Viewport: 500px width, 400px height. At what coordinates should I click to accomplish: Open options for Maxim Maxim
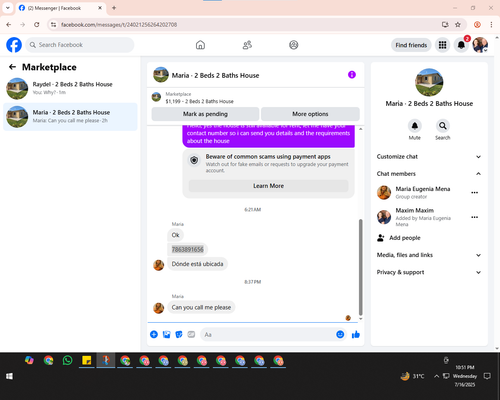tap(475, 217)
